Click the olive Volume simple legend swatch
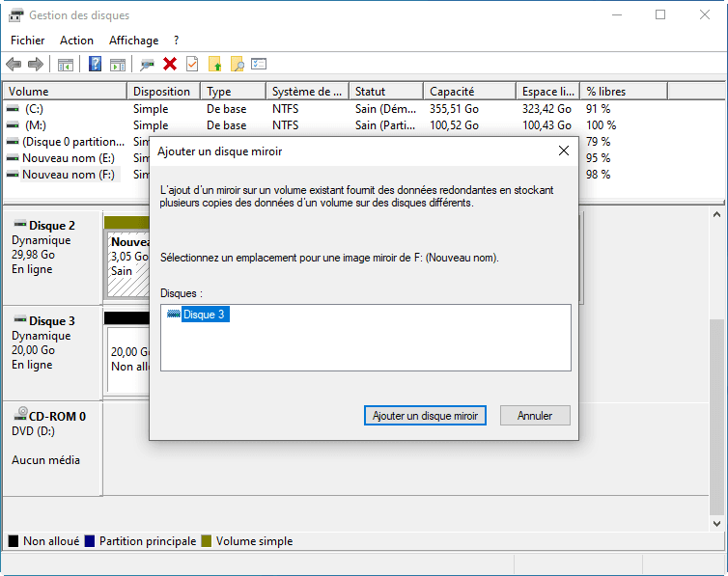The width and height of the screenshot is (728, 576). (207, 540)
